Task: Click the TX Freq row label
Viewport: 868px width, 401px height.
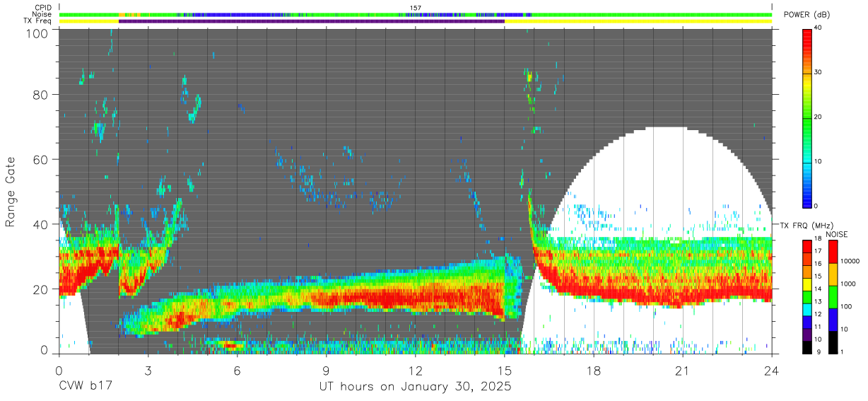Action: (38, 21)
